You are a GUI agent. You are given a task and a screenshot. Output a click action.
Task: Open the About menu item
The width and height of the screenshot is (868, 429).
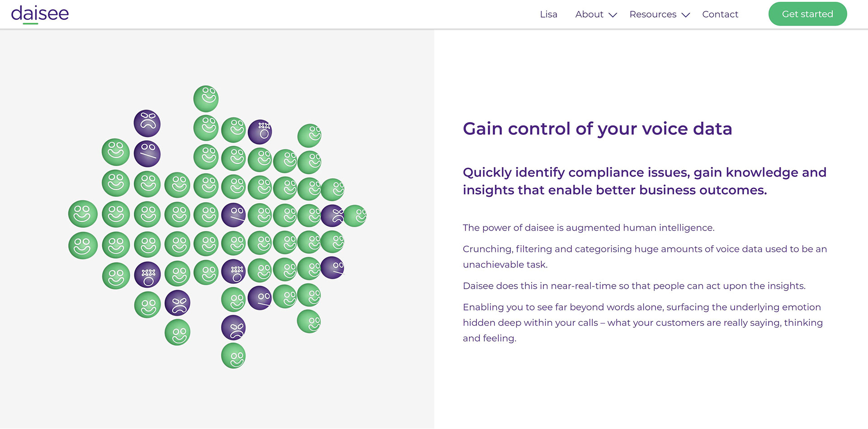pyautogui.click(x=589, y=14)
